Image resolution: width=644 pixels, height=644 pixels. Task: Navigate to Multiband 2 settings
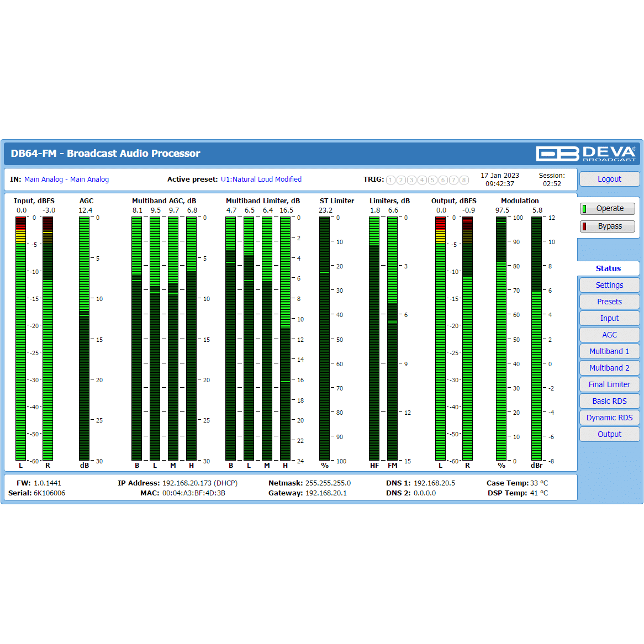[609, 368]
